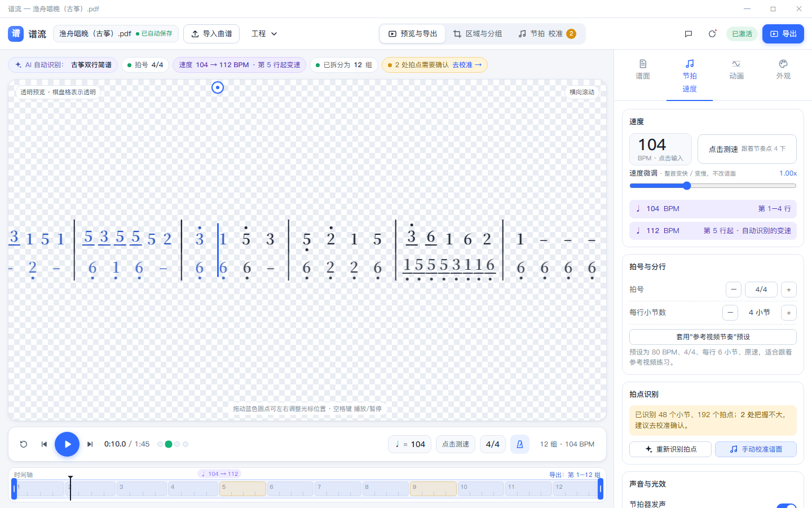Click the ♩=104 tempo chip in transport
This screenshot has width=812, height=508.
[410, 444]
